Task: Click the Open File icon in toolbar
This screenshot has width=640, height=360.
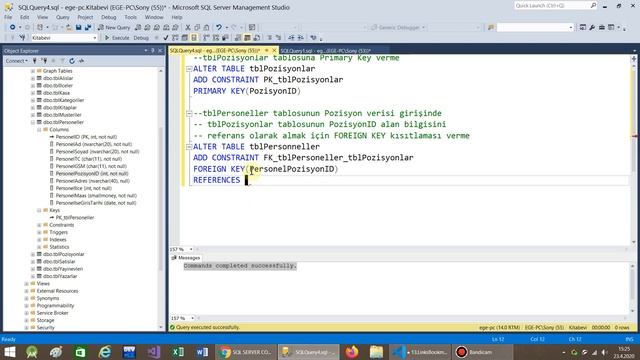Action: point(69,27)
